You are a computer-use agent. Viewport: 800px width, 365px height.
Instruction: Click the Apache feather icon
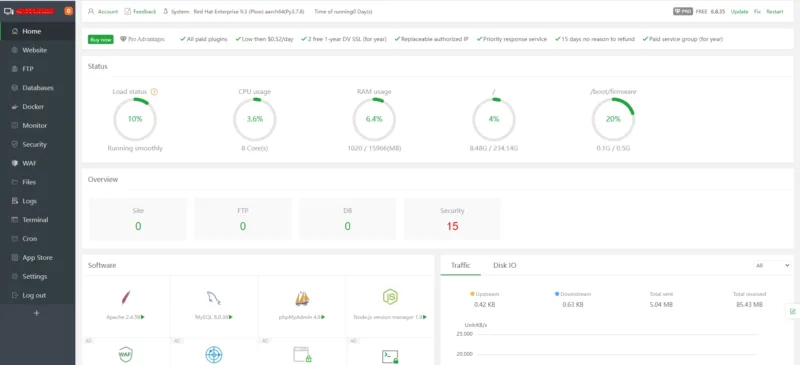coord(126,297)
